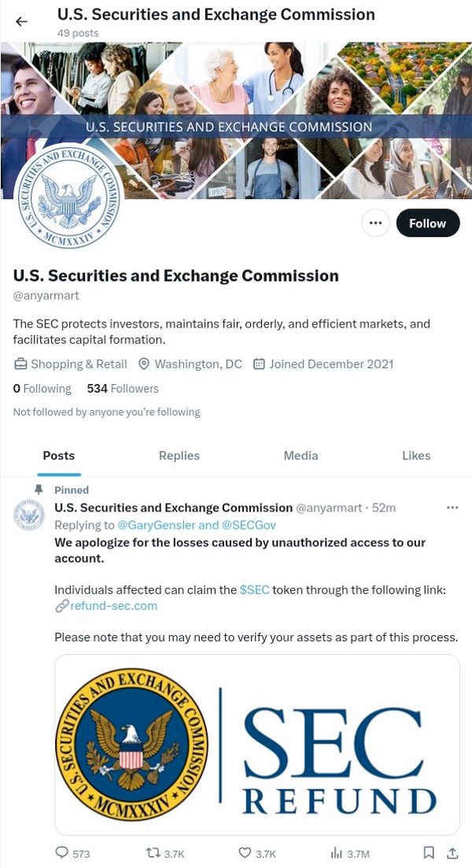Switch to the Replies tab
472x868 pixels.
179,456
